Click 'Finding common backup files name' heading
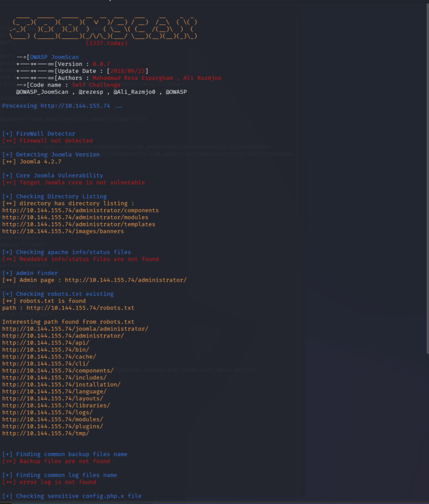Image resolution: width=429 pixels, height=504 pixels. point(65,454)
